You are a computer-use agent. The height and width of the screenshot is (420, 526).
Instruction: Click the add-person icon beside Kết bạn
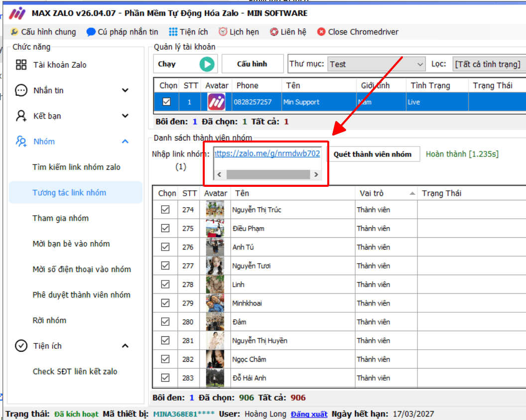coord(21,116)
